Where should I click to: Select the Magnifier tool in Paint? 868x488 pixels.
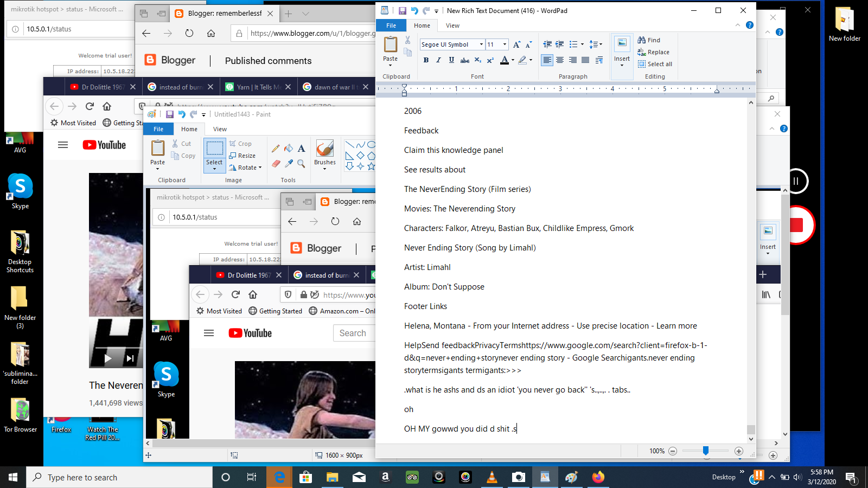(301, 163)
